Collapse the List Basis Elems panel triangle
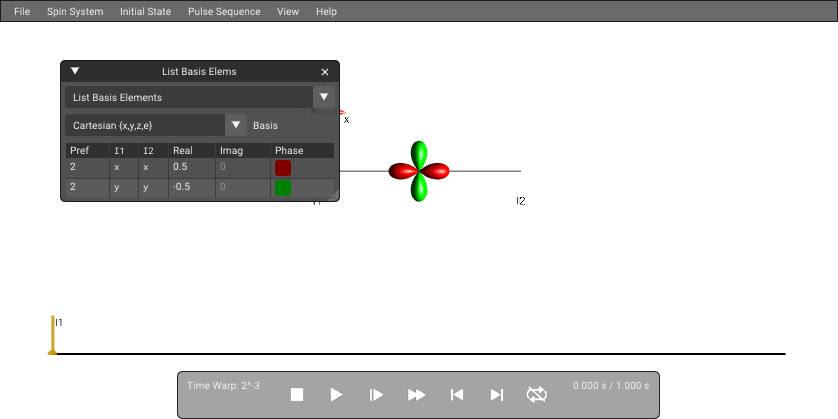Screen dimensions: 838x419 [75, 71]
